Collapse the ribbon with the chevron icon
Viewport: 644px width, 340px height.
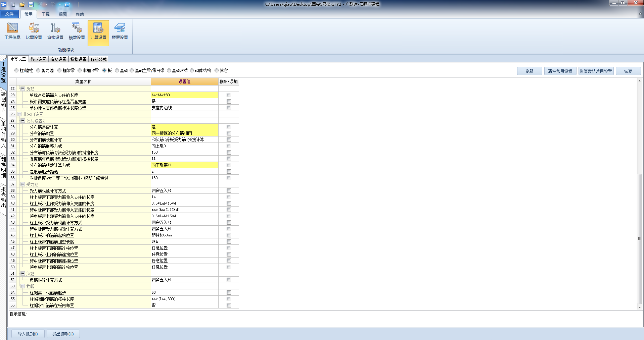pyautogui.click(x=641, y=14)
